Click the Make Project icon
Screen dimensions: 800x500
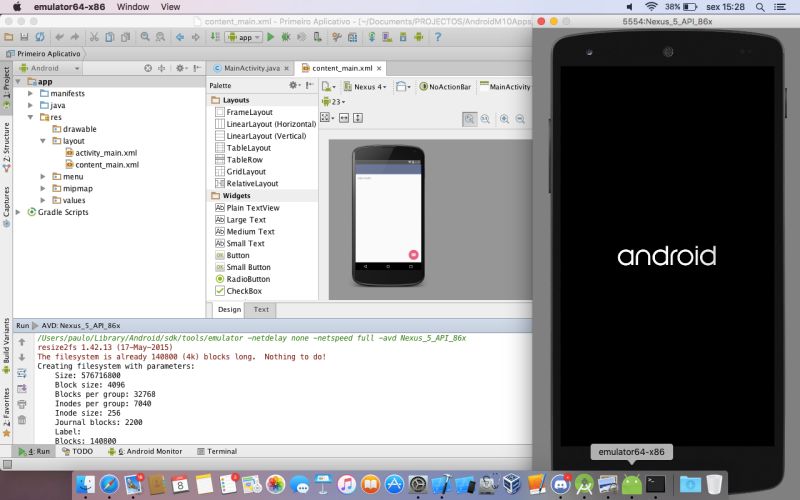(x=215, y=37)
